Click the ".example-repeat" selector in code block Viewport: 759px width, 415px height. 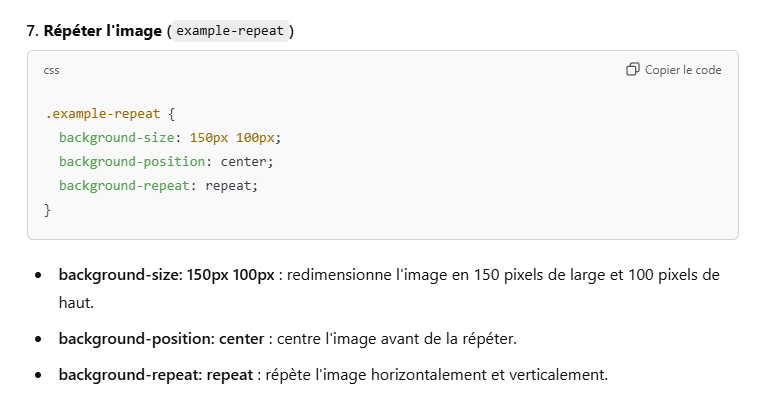coord(98,114)
